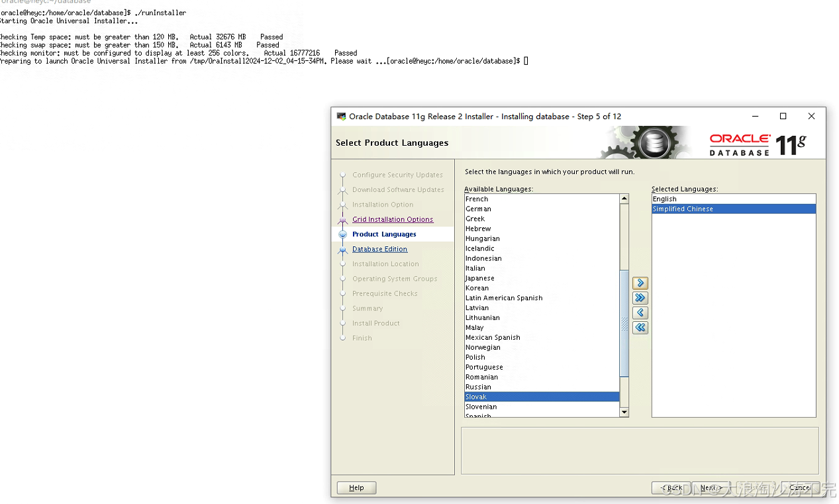Maximize the Oracle installer window
Viewport: 839px width, 504px height.
(783, 117)
